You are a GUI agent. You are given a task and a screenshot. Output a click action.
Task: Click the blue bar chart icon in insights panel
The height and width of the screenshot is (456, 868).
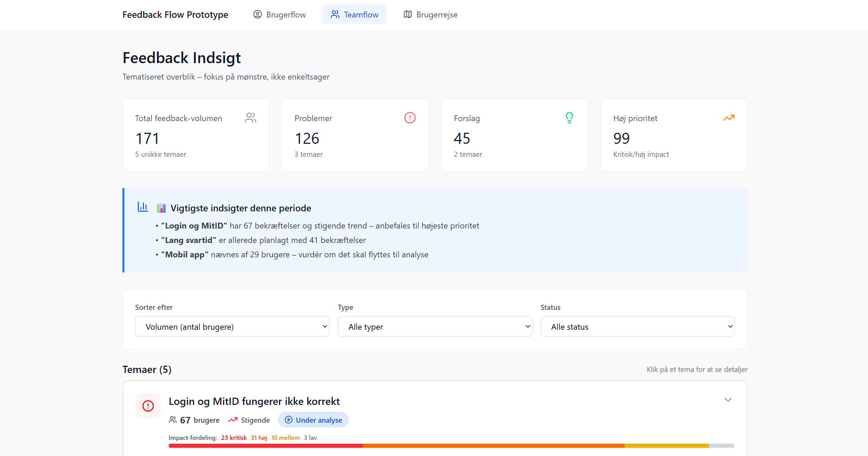coord(143,207)
